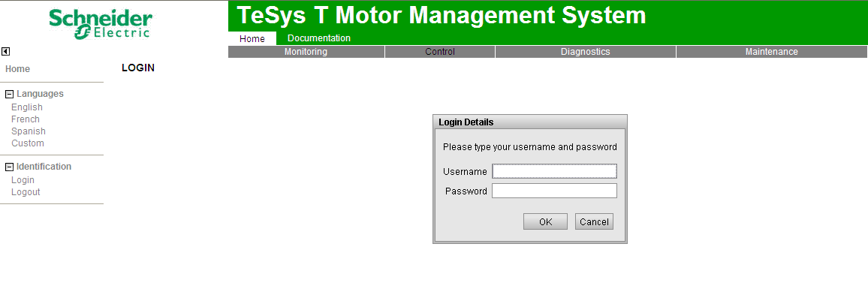Click Logout under Identification
868x286 pixels.
[x=26, y=192]
